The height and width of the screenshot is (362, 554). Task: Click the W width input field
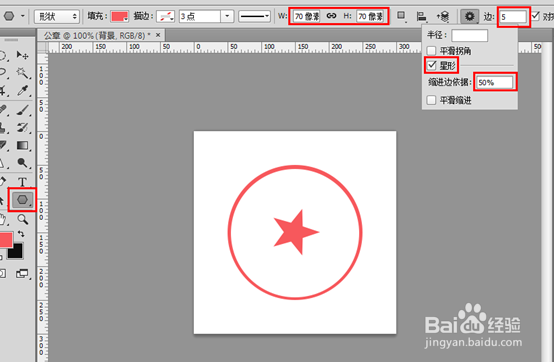(x=306, y=16)
